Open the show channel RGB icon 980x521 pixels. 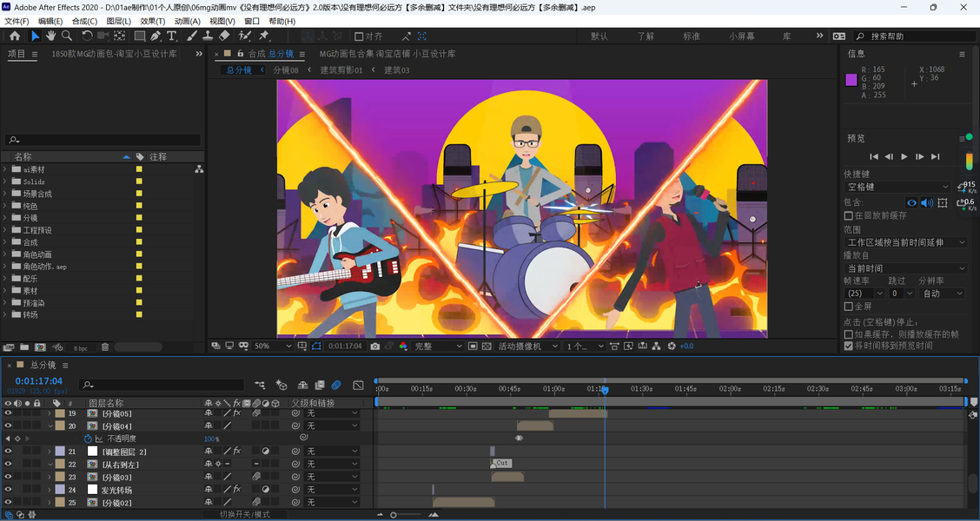403,346
